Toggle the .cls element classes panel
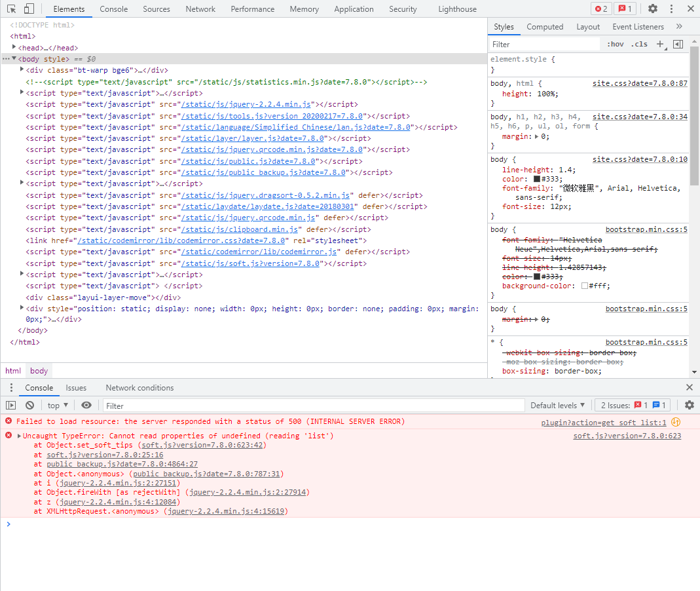The image size is (700, 591). (x=639, y=44)
